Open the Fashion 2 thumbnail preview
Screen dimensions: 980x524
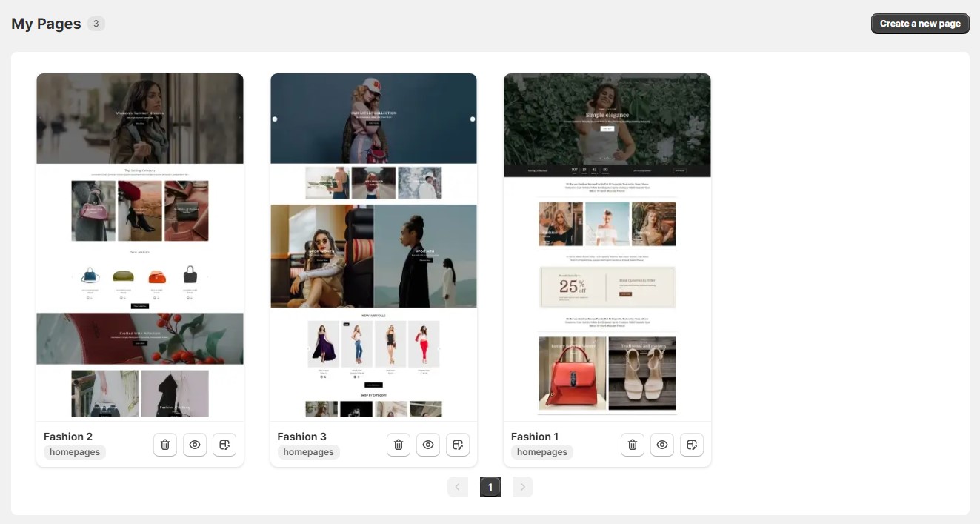tap(140, 245)
